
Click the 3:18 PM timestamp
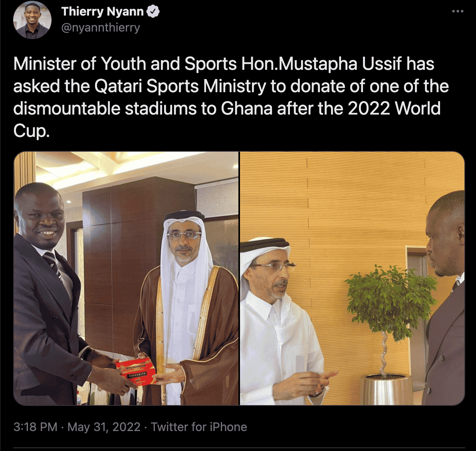35,427
